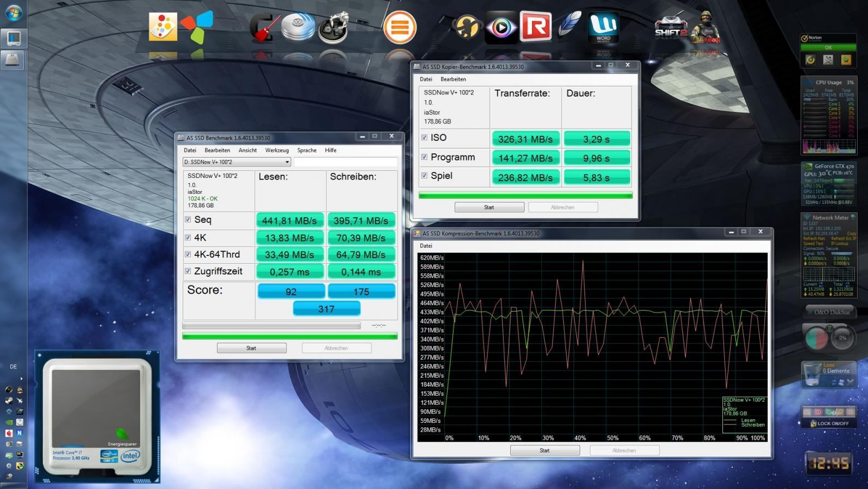Click Start in the AS SSD Benchmark window

[x=251, y=348]
